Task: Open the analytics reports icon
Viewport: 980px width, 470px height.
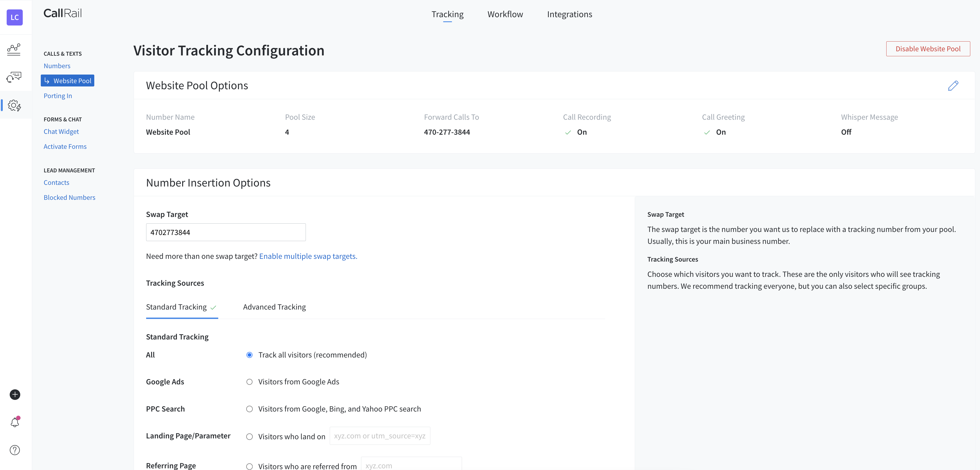Action: [x=14, y=49]
